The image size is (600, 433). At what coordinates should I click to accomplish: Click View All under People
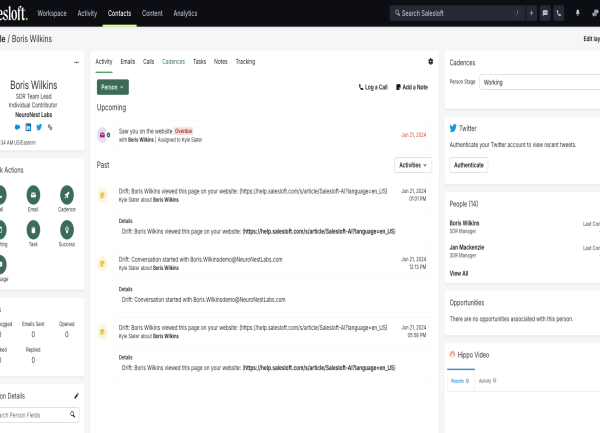click(x=459, y=273)
